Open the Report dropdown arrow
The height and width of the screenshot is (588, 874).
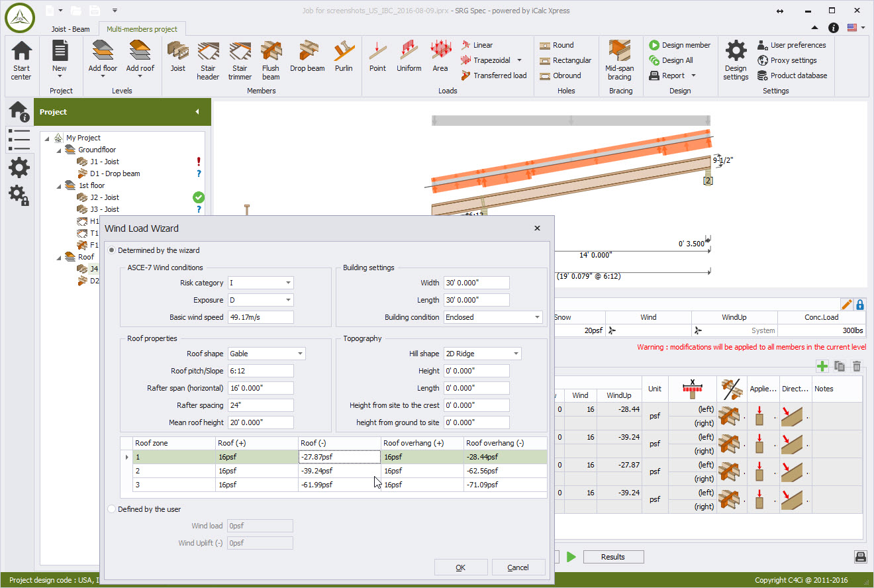click(x=693, y=75)
